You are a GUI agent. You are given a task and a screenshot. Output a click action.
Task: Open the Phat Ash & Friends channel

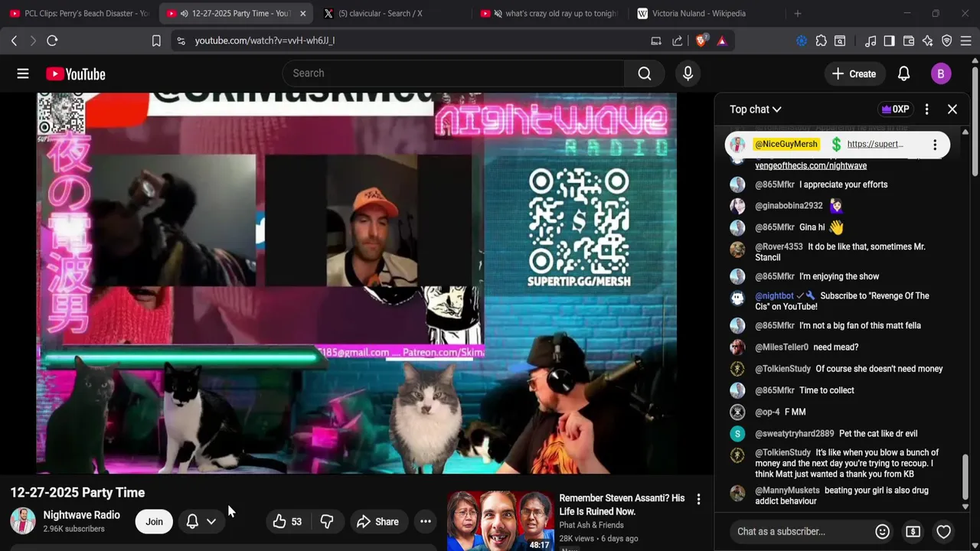(591, 525)
